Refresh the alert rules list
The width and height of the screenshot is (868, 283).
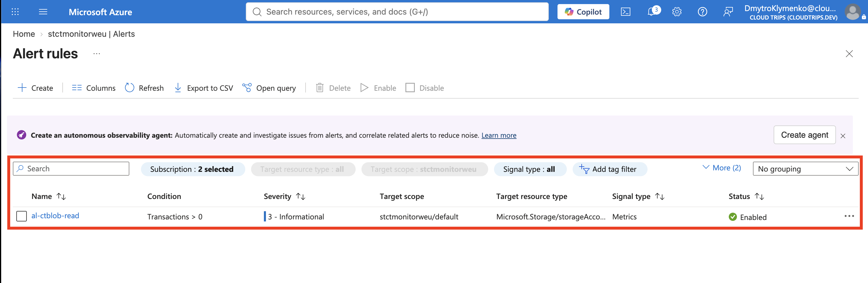[144, 88]
